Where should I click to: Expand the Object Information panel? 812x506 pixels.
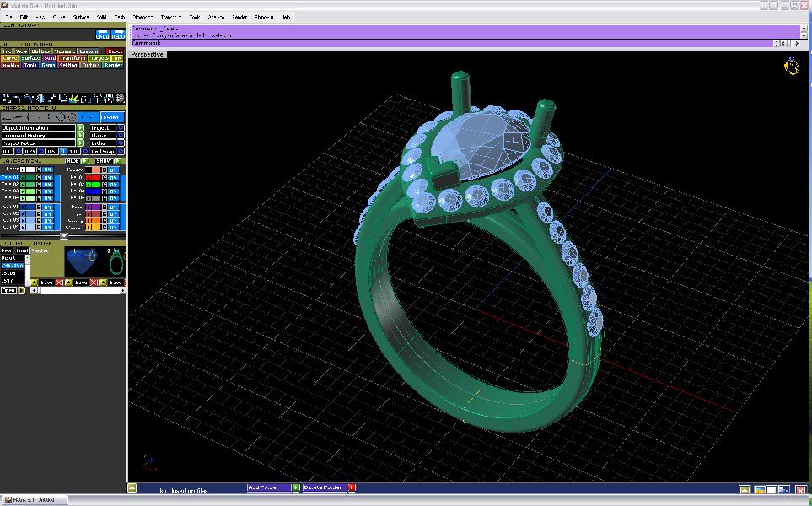(81, 128)
